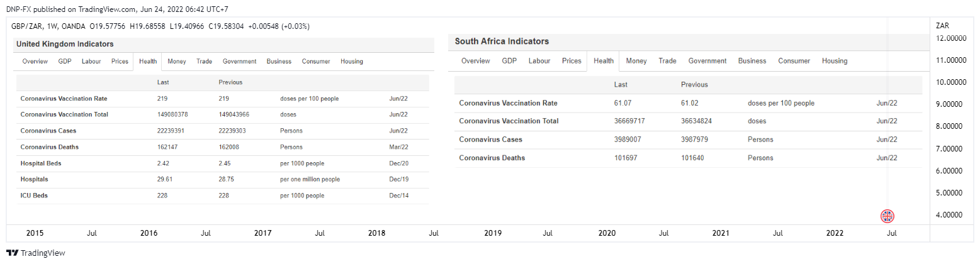Open South Africa Labour tab
980x264 pixels.
click(539, 61)
